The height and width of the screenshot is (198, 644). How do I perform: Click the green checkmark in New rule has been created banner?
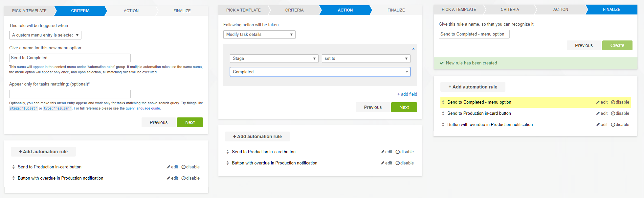click(442, 63)
